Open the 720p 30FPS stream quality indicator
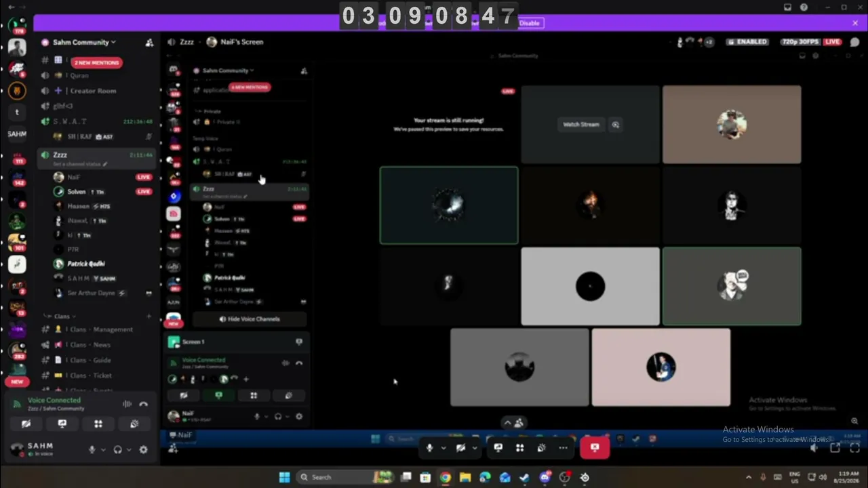 [x=801, y=42]
